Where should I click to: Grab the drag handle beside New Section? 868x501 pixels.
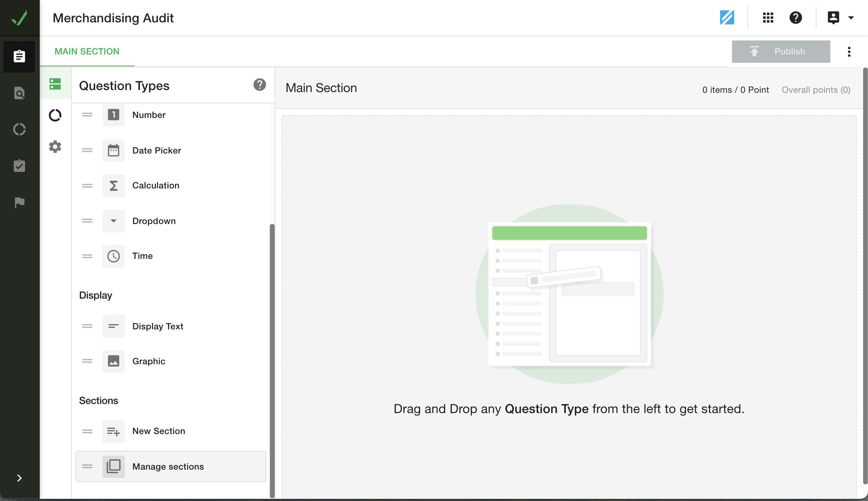(87, 431)
